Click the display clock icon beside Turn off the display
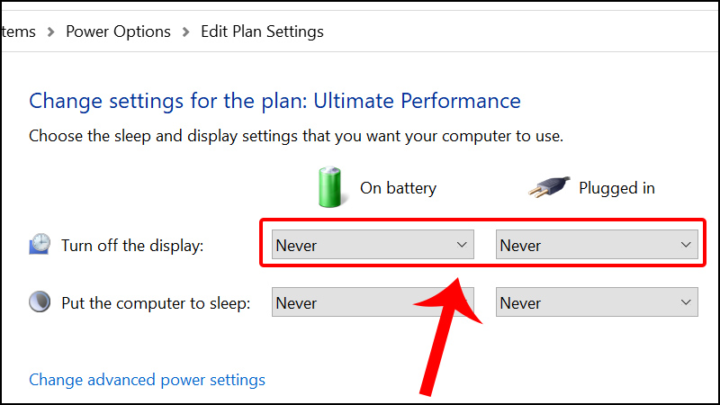Viewport: 720px width, 405px height. click(40, 245)
